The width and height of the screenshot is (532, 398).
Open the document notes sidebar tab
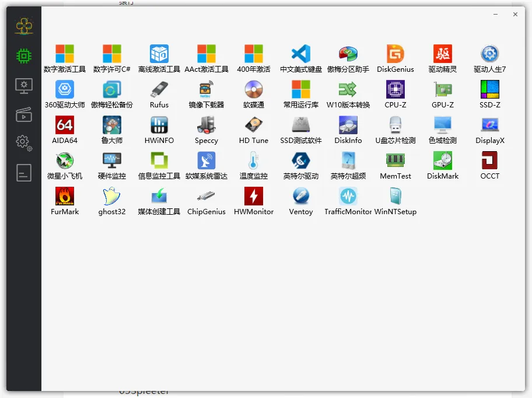tap(24, 173)
